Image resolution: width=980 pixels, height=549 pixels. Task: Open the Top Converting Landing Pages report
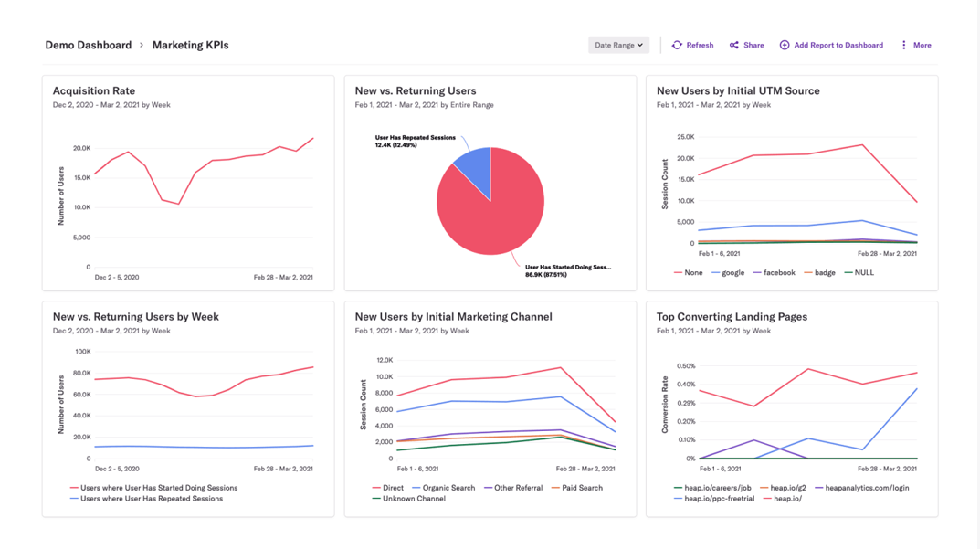(732, 316)
